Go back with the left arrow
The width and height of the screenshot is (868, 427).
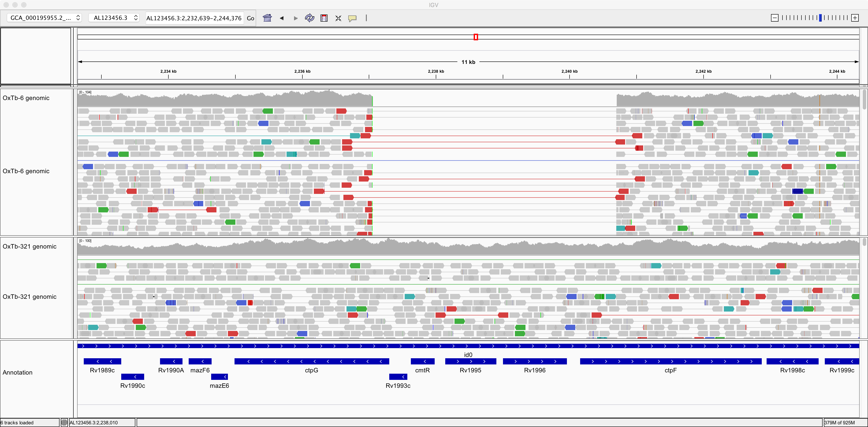point(281,18)
